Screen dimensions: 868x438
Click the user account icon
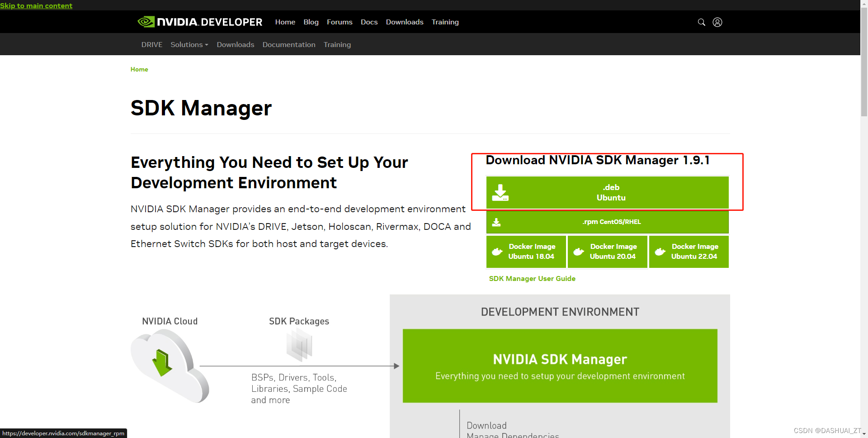[x=717, y=22]
